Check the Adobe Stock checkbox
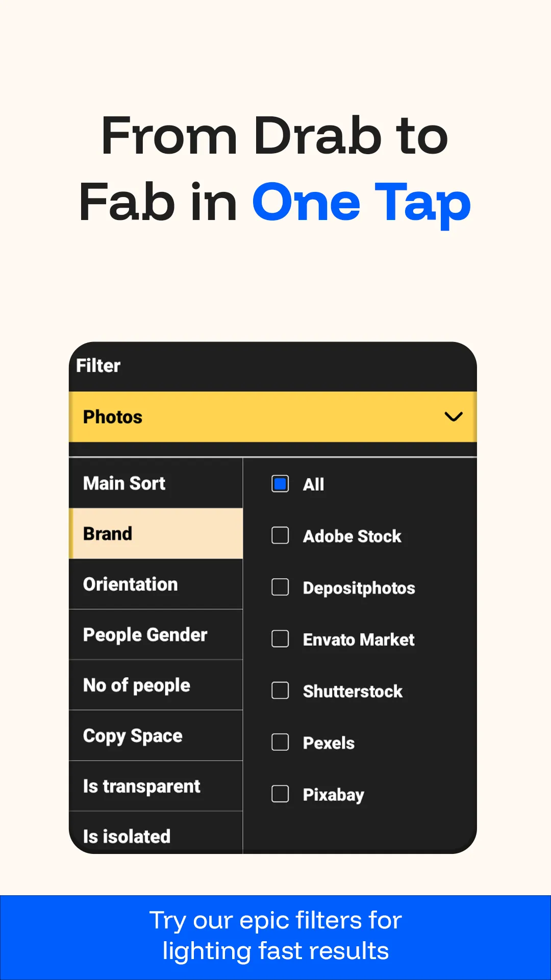 (280, 535)
